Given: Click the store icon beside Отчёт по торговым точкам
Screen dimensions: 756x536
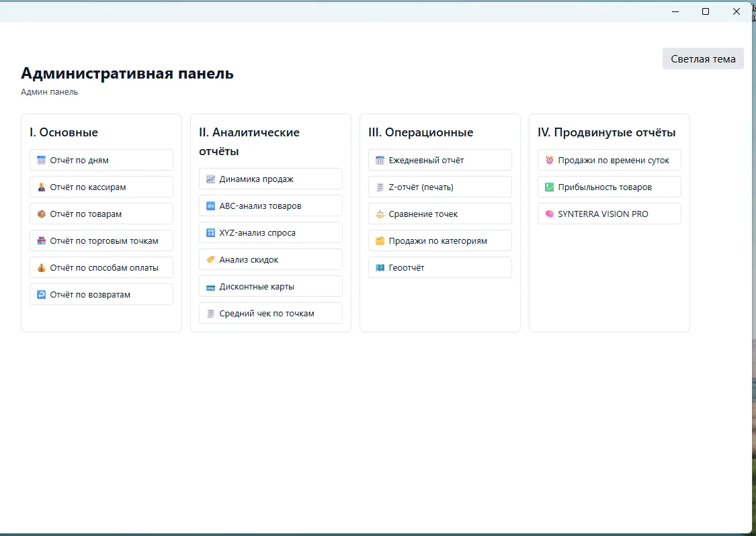Looking at the screenshot, I should point(42,241).
